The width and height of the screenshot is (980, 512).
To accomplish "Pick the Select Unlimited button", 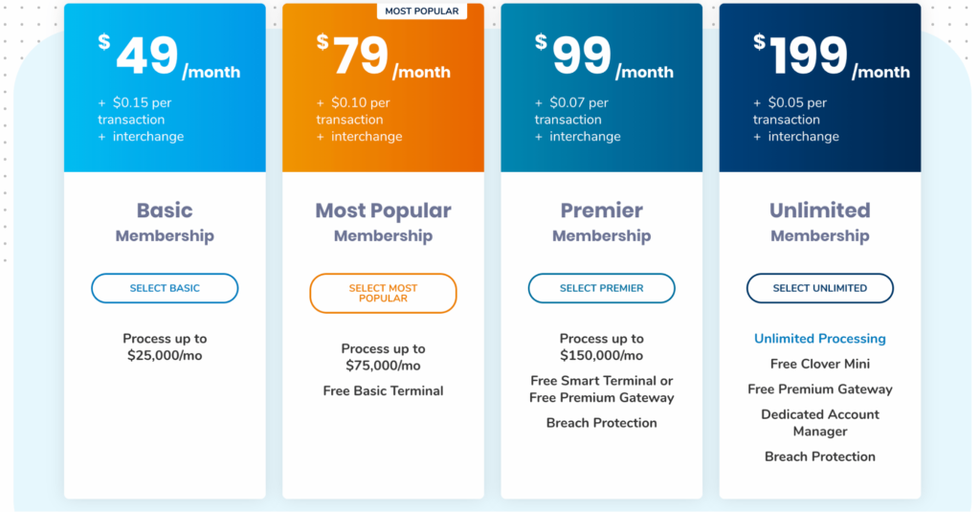I will 820,288.
